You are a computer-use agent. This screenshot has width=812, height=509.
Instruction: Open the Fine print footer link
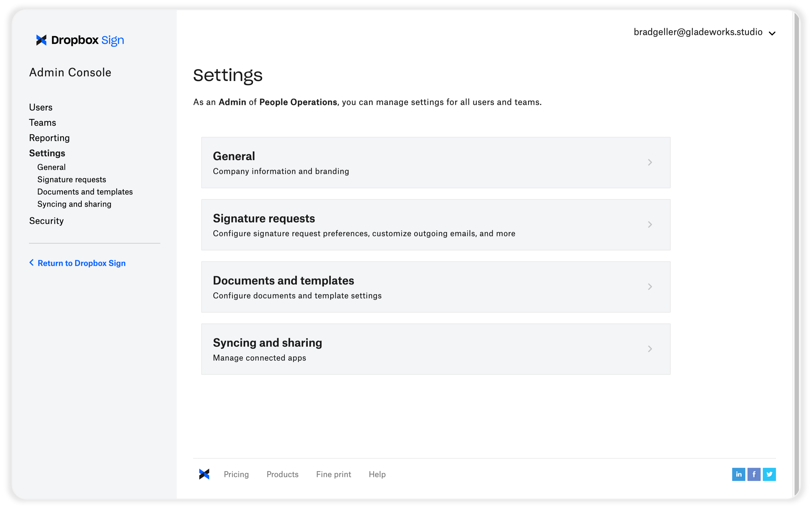pos(334,474)
